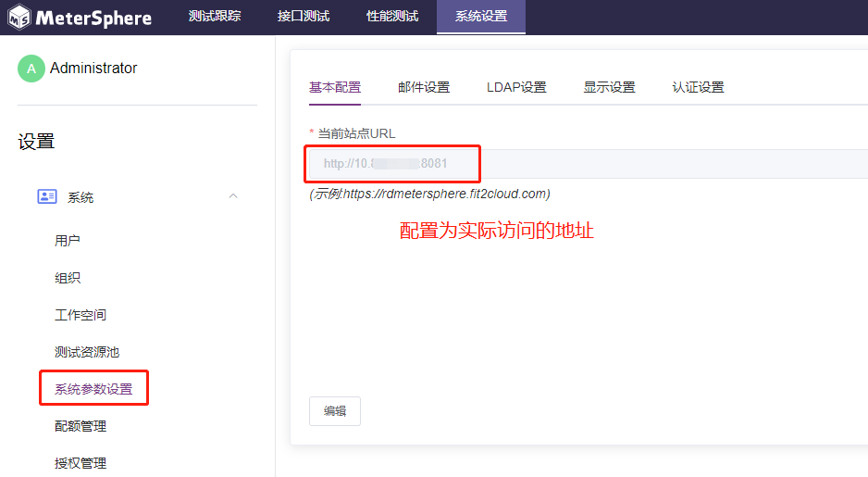This screenshot has width=868, height=477.
Task: Open 用户 in the sidebar
Action: pos(68,241)
